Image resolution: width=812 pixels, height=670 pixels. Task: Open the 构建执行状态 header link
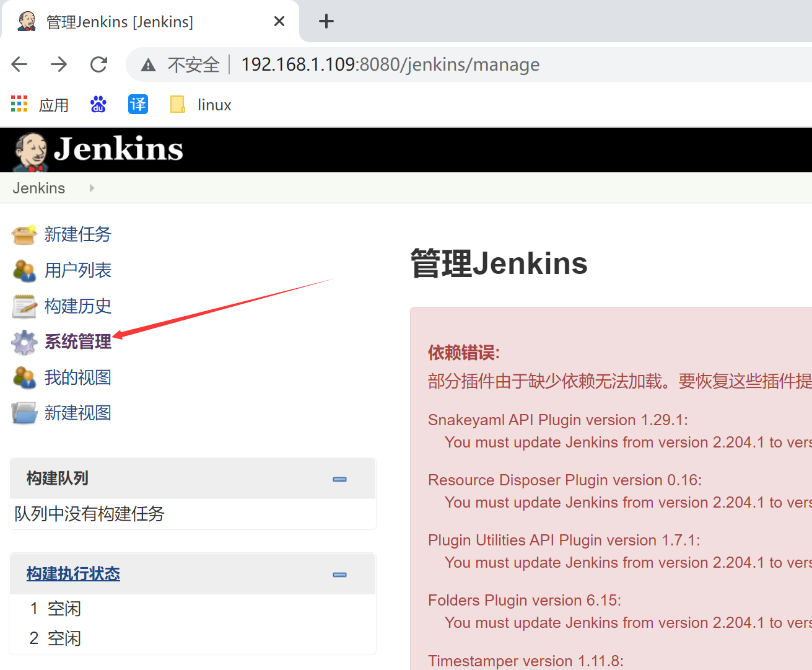tap(73, 574)
